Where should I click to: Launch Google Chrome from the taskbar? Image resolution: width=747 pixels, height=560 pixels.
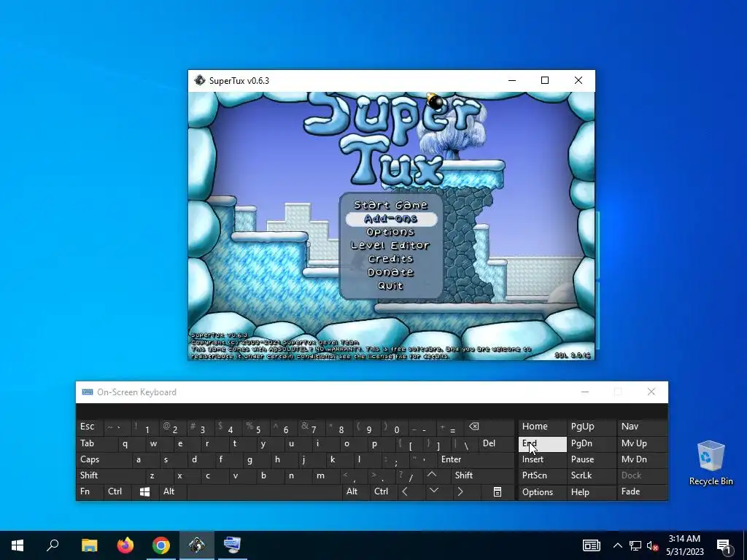coord(161,545)
